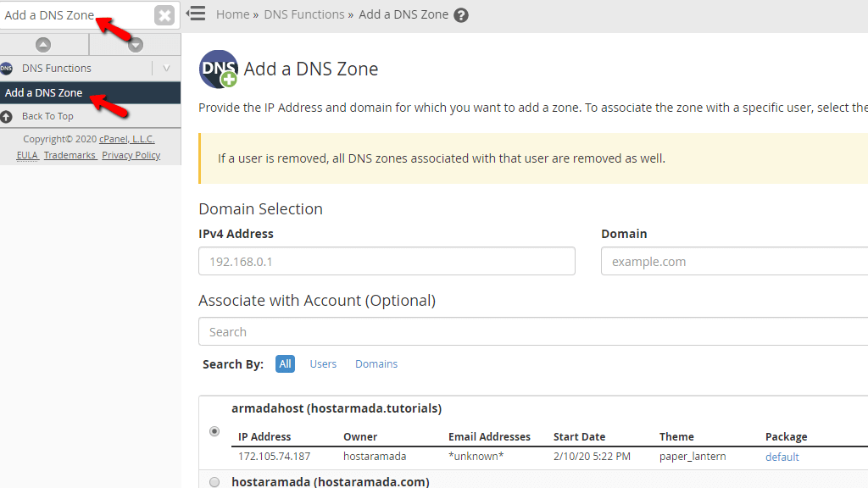This screenshot has width=868, height=488.
Task: Open the Trademarks link
Action: tap(70, 156)
